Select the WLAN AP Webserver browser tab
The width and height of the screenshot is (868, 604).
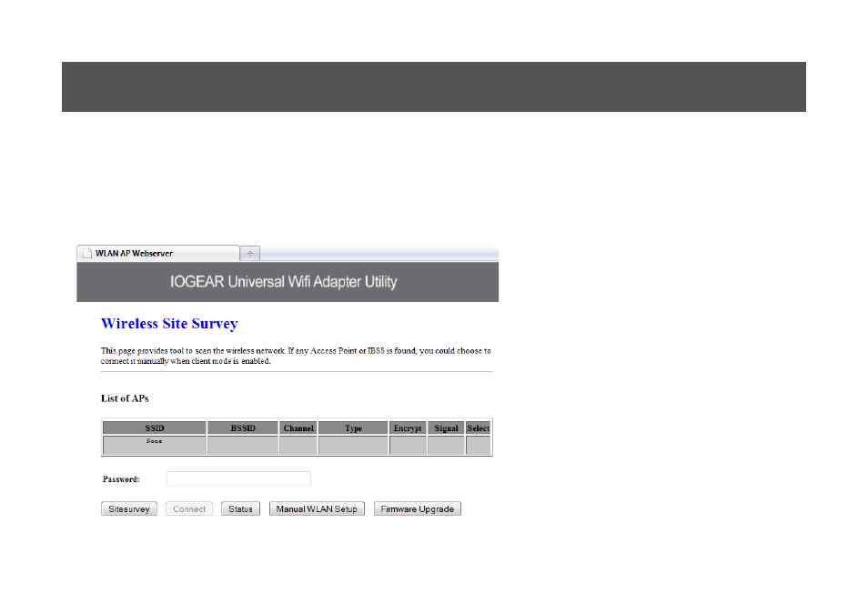click(x=158, y=253)
